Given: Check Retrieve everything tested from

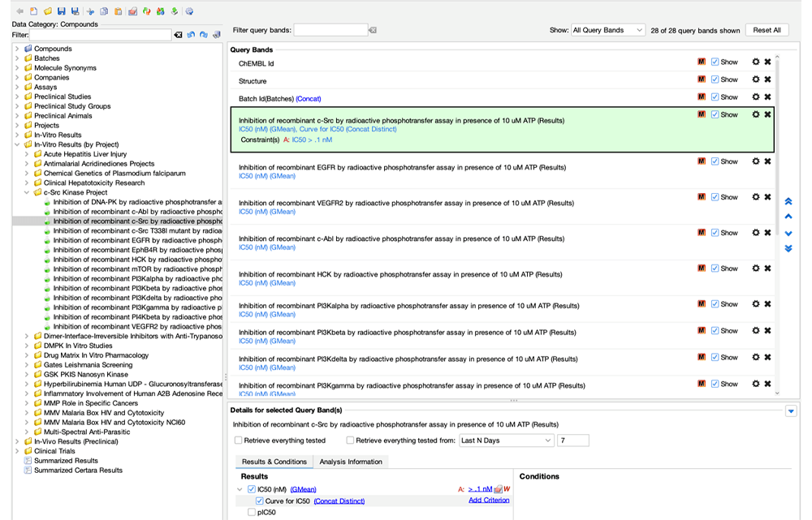Looking at the screenshot, I should 350,440.
